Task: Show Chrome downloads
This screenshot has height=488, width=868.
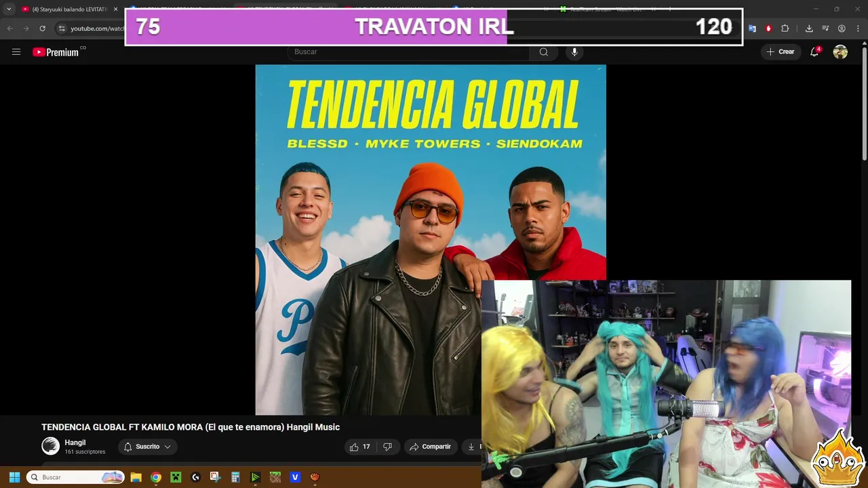Action: [x=809, y=28]
